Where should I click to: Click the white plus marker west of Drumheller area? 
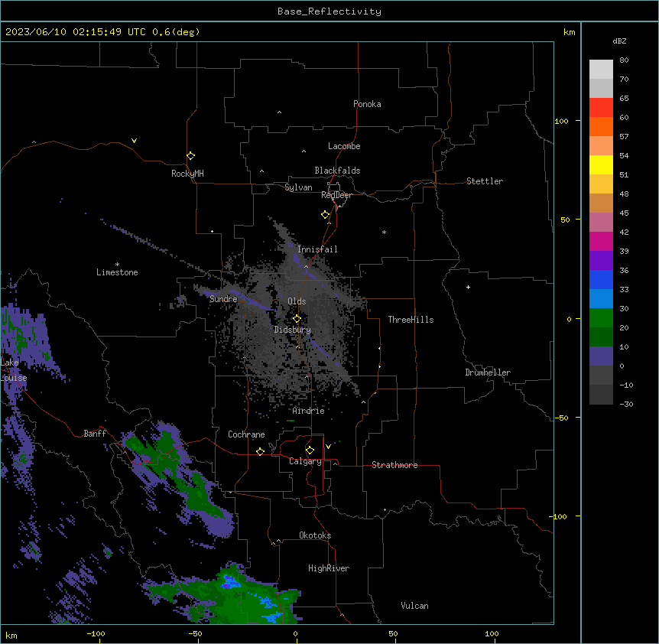pos(468,287)
